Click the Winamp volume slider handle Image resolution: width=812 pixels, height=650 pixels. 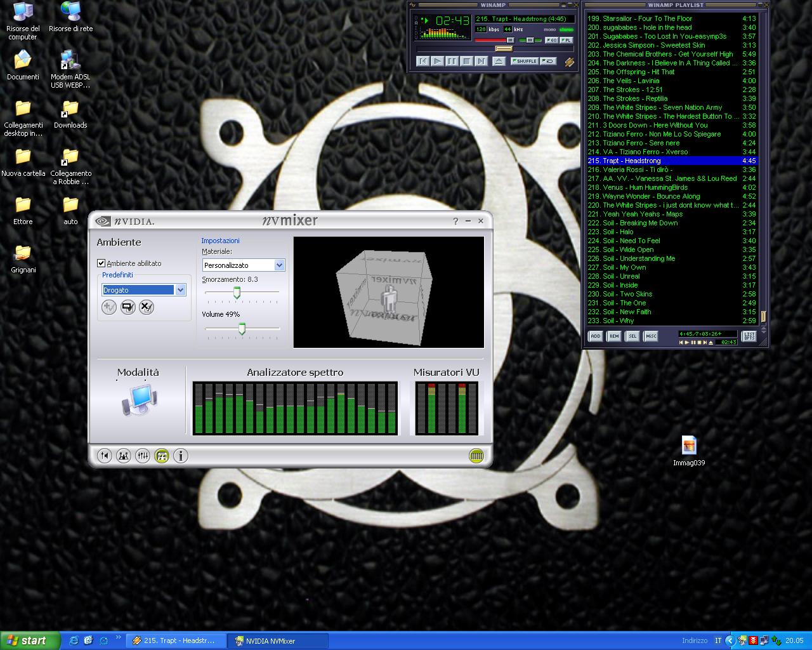[x=510, y=40]
